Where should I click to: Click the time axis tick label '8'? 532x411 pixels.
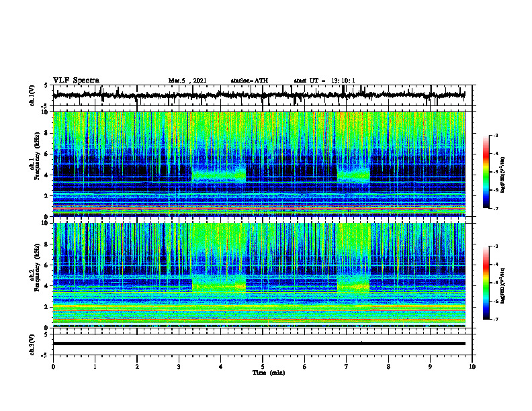coord(388,367)
